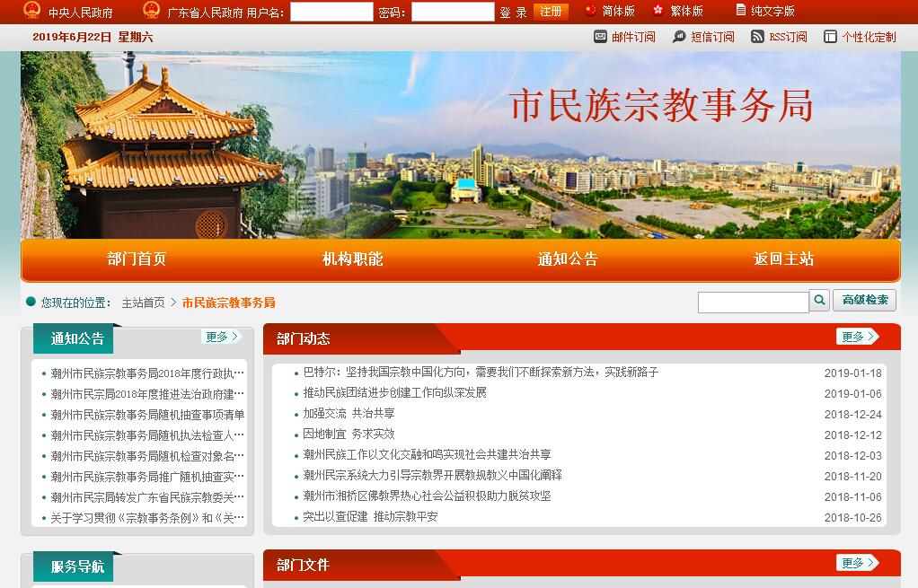Click the Simplified Chinese flag icon
The width and height of the screenshot is (918, 588).
point(590,11)
